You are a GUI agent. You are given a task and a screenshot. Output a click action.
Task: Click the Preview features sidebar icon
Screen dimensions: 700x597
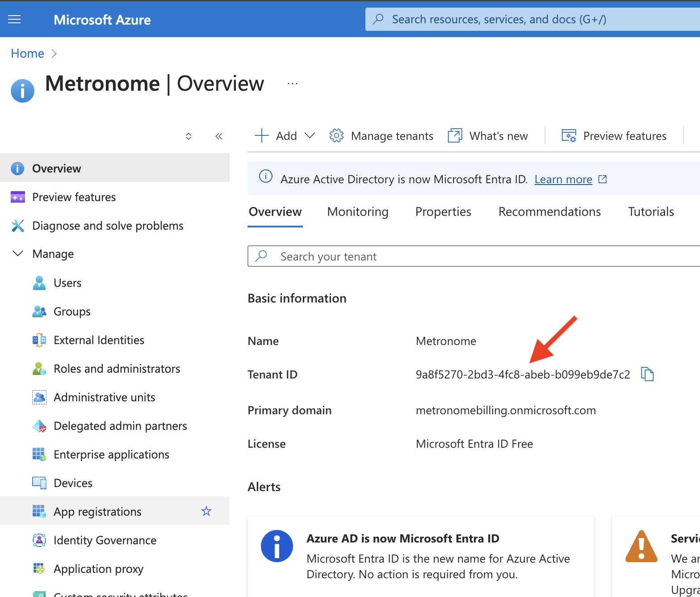coord(17,197)
